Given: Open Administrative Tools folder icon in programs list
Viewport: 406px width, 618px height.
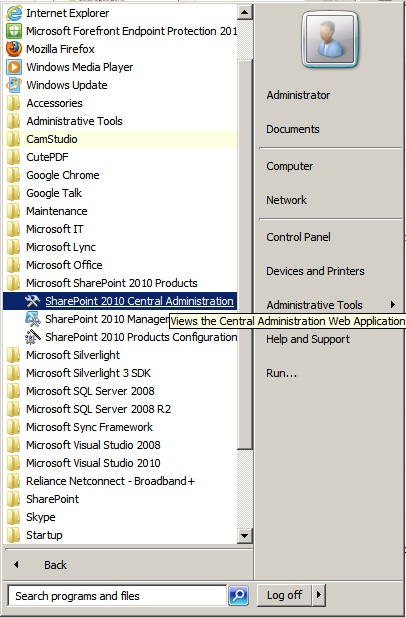Looking at the screenshot, I should tap(14, 121).
